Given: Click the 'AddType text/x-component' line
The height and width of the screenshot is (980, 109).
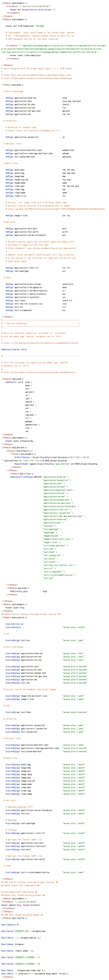Looking at the screenshot, I should coord(36,310).
